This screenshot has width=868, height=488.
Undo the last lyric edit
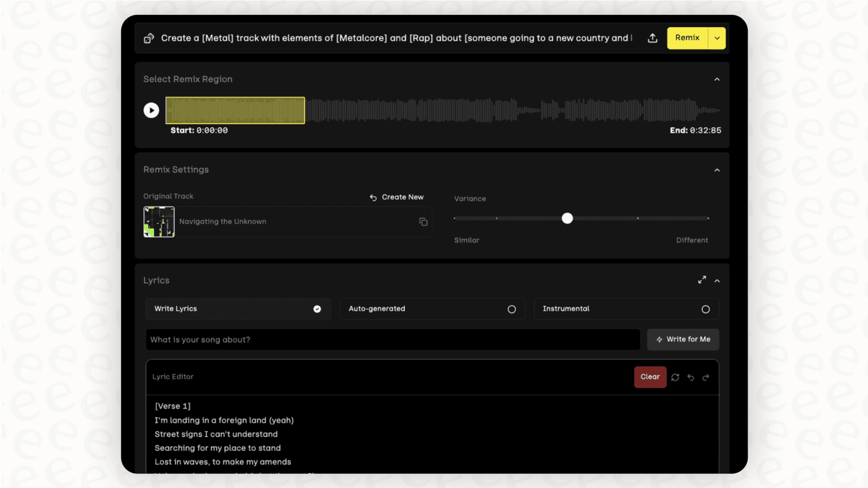click(691, 377)
